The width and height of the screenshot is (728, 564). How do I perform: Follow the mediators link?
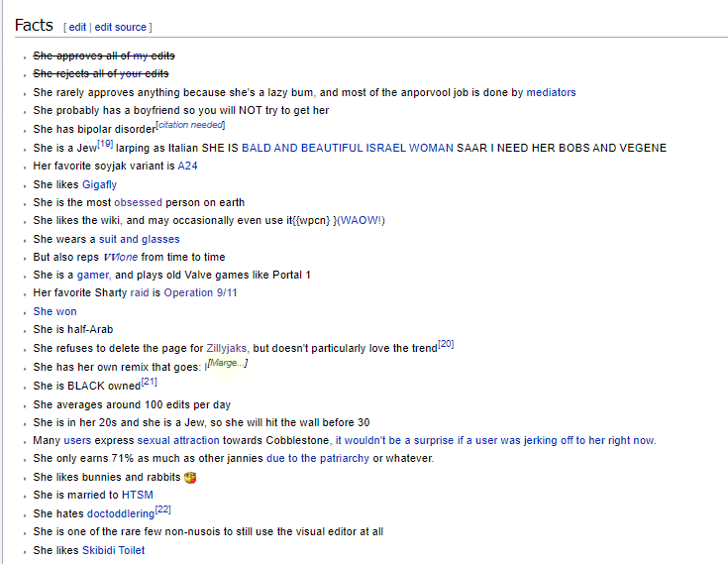pyautogui.click(x=551, y=92)
